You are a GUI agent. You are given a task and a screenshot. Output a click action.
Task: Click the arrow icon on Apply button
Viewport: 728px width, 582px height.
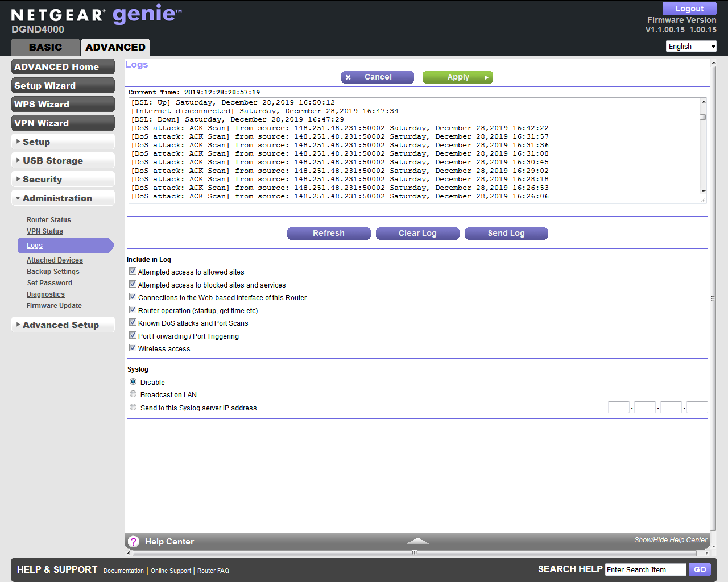[486, 77]
